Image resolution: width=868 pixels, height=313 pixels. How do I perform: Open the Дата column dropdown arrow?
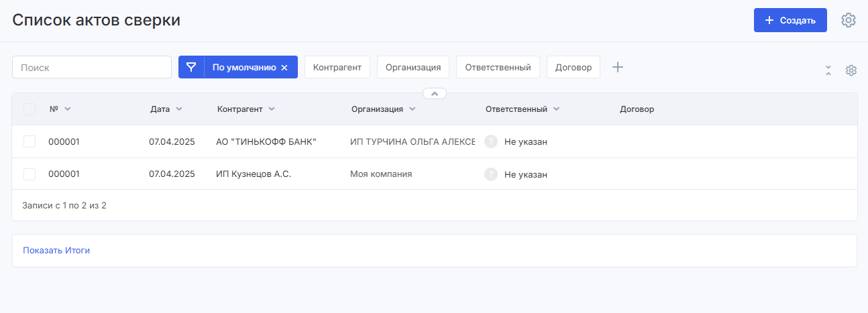[x=178, y=109]
